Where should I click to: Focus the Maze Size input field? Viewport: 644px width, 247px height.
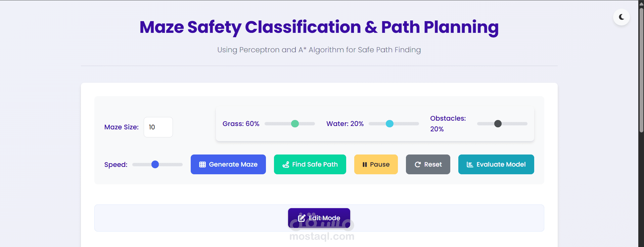(158, 127)
